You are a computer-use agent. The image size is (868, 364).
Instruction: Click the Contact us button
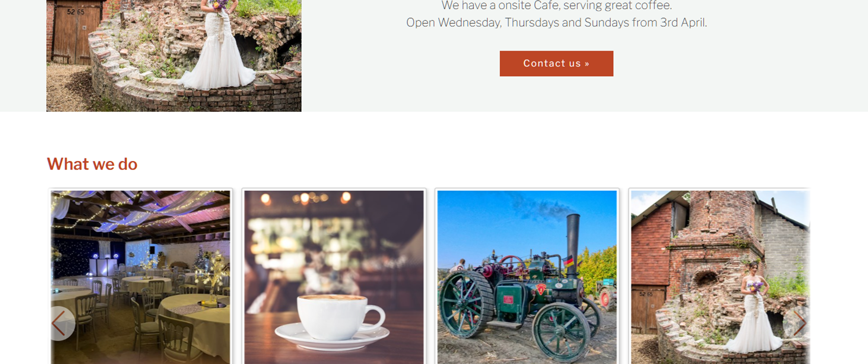pos(556,63)
